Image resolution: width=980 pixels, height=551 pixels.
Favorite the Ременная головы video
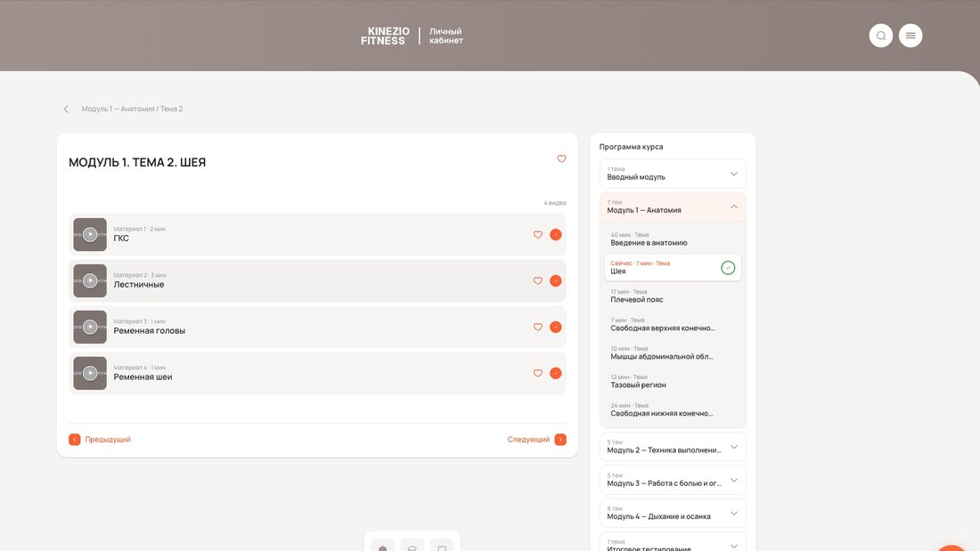pyautogui.click(x=537, y=328)
